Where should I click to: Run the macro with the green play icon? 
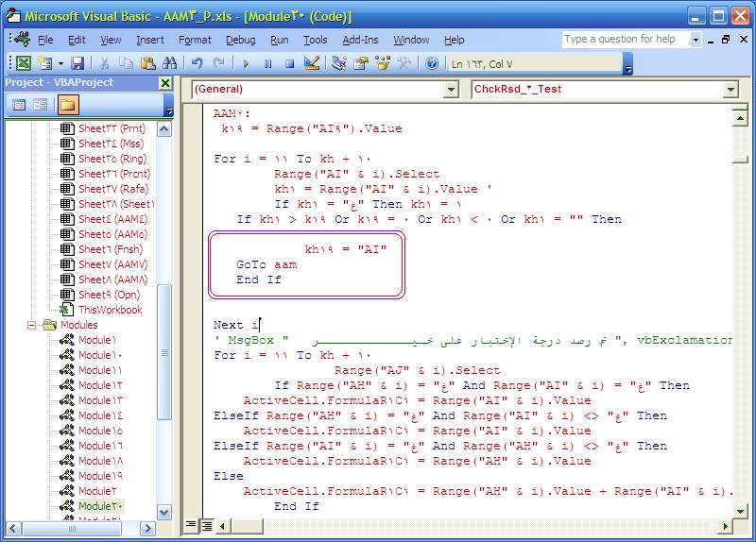pos(246,63)
